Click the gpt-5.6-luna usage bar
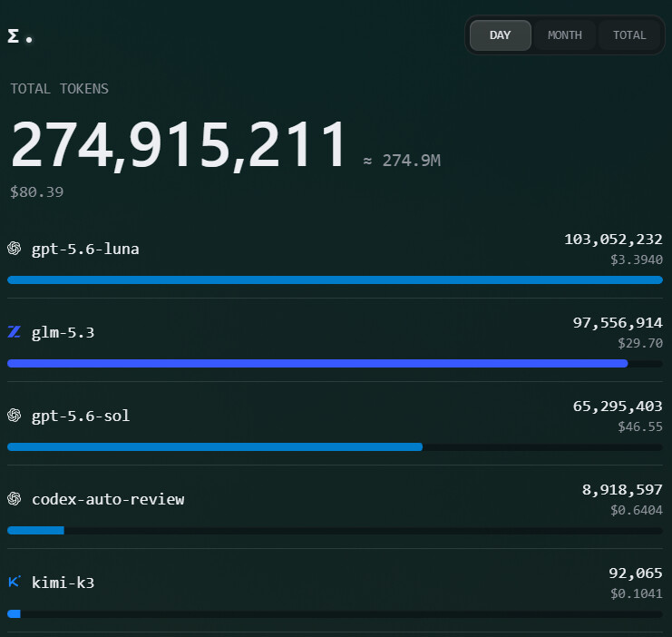This screenshot has height=637, width=672. point(336,280)
